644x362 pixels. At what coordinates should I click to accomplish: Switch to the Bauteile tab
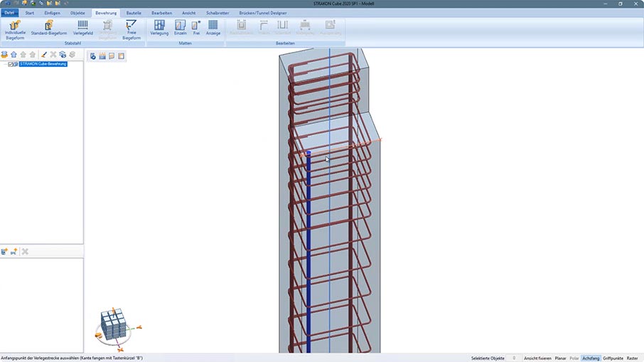click(134, 13)
